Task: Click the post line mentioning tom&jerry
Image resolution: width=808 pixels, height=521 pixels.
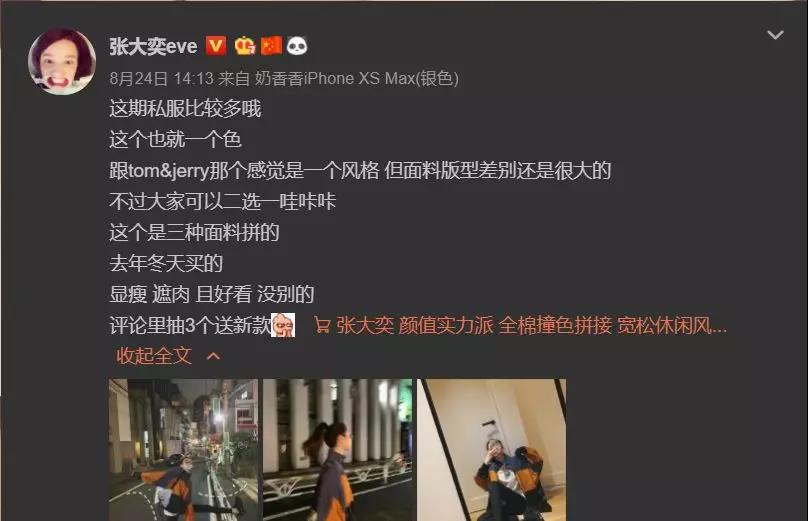Action: coord(360,171)
